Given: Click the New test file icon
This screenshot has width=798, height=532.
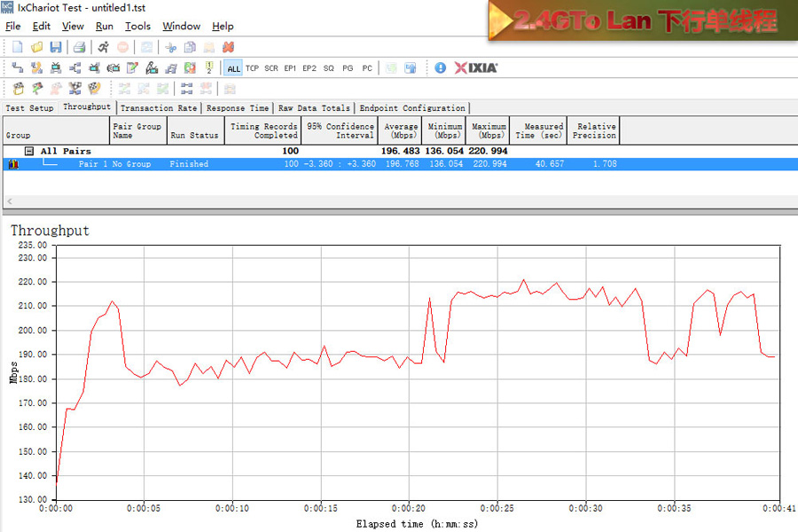Looking at the screenshot, I should [x=17, y=47].
